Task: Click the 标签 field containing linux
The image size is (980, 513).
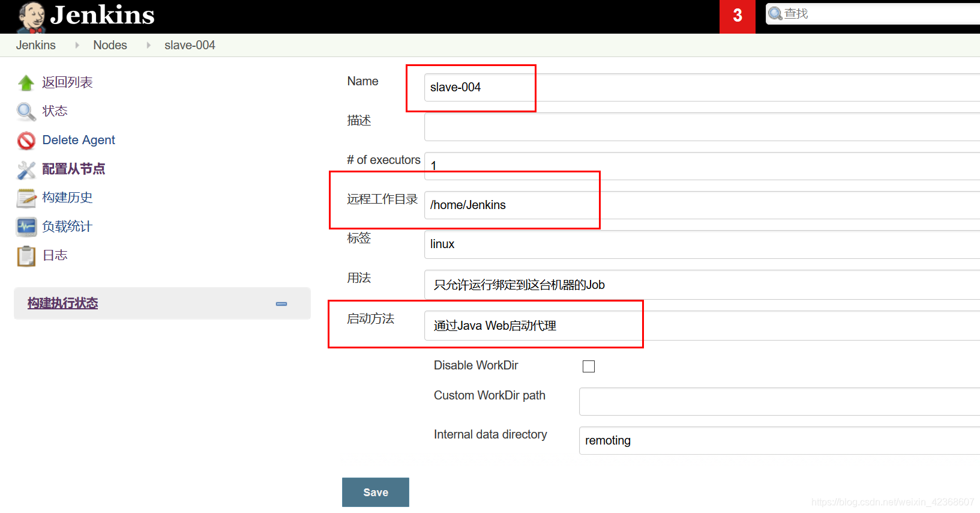Action: point(702,244)
